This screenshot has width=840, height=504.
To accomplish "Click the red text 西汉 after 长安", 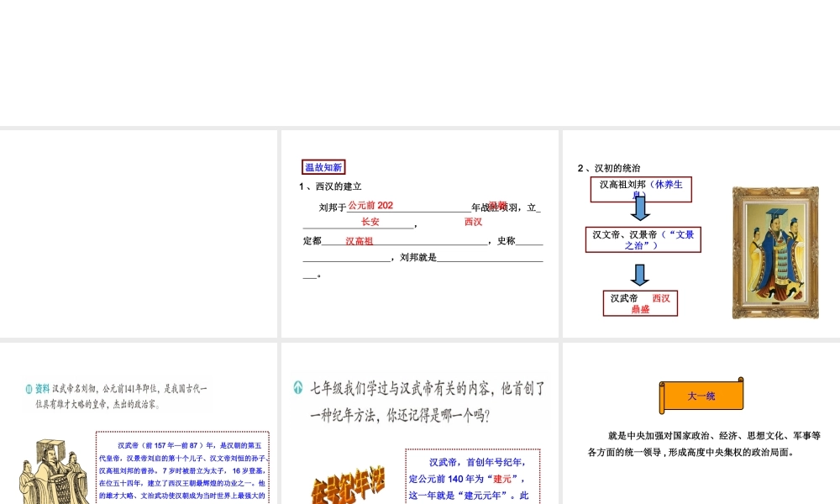I will pyautogui.click(x=473, y=221).
